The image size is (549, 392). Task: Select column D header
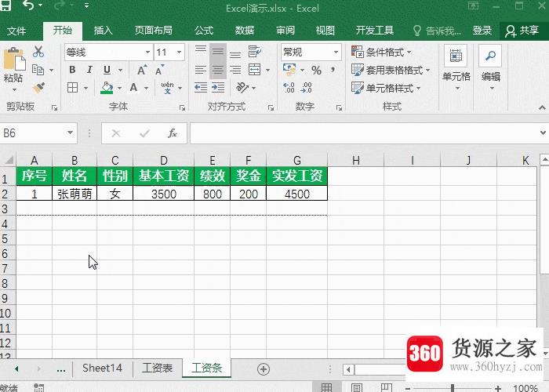tap(163, 160)
